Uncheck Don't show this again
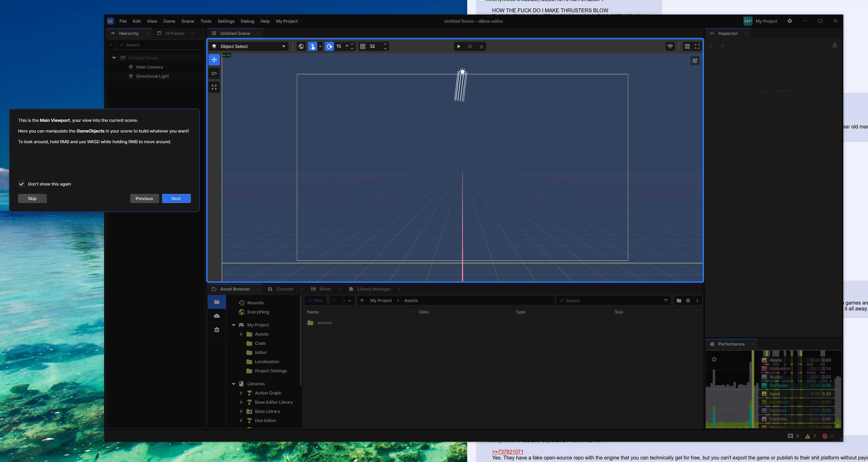This screenshot has height=462, width=868. pos(22,184)
